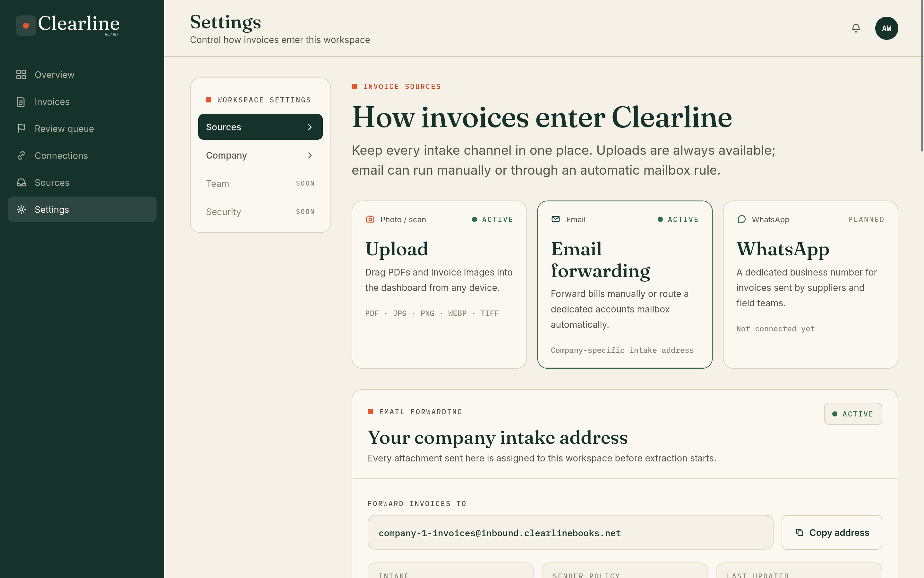The image size is (924, 578).
Task: Select Settings in the sidebar
Action: (82, 209)
